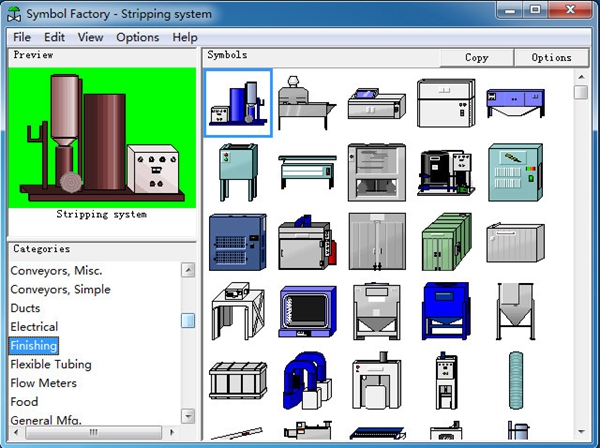
Task: Select the Electrical category
Action: (x=34, y=327)
